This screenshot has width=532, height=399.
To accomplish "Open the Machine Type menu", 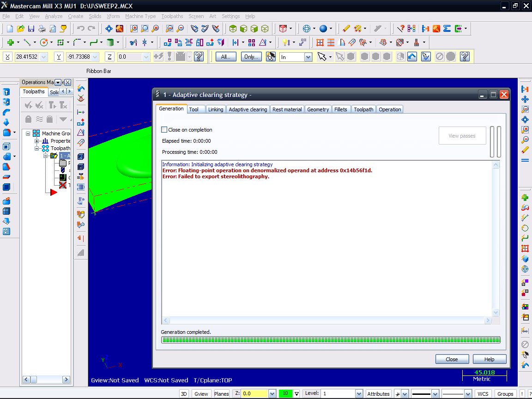I will click(140, 16).
